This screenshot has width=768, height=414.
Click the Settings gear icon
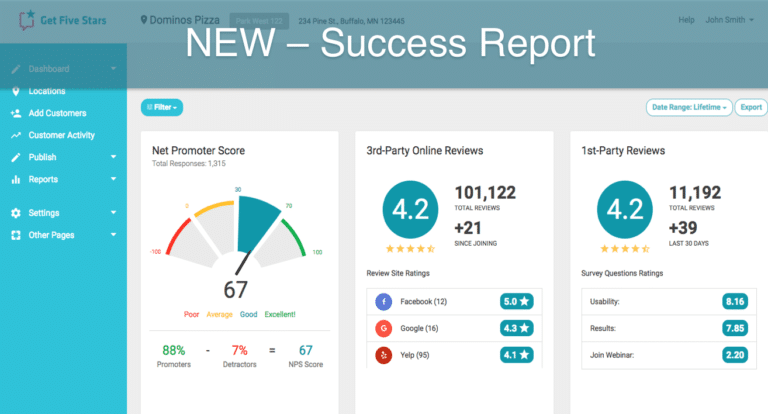16,213
